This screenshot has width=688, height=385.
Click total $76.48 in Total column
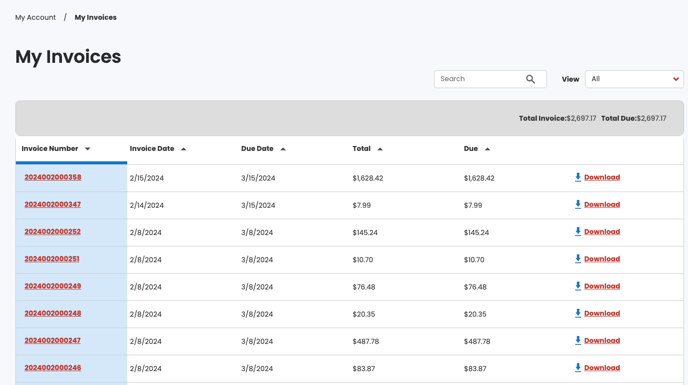pos(364,287)
